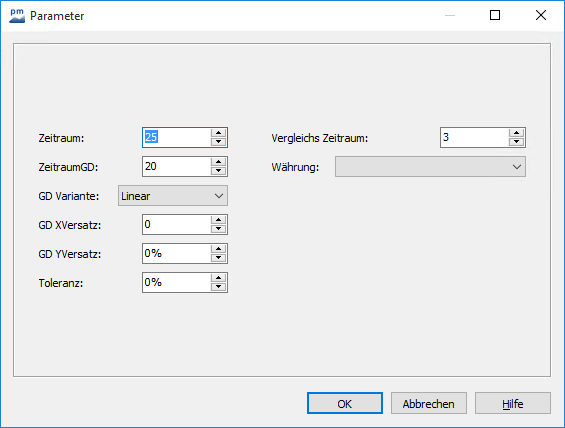Increase the Zeitraum value with up arrow

click(218, 133)
